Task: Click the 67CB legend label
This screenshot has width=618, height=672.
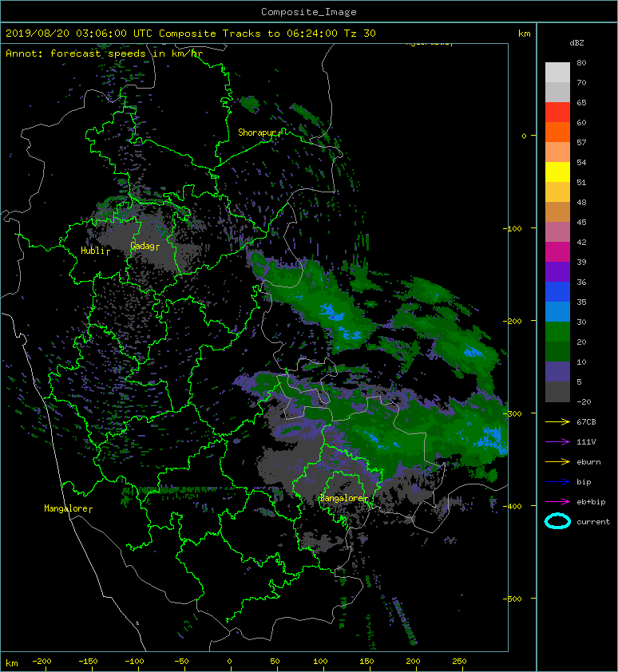Action: tap(586, 421)
